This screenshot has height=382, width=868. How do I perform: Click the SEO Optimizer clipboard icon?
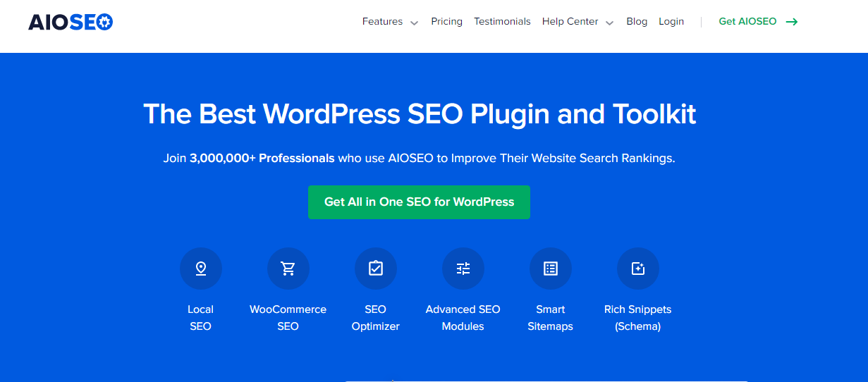(x=376, y=269)
